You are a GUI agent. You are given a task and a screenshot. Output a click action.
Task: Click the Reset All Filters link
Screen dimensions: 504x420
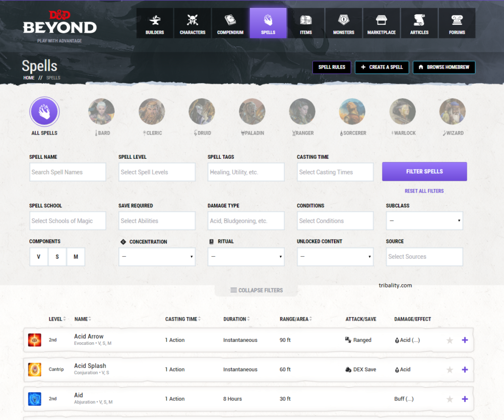point(424,191)
